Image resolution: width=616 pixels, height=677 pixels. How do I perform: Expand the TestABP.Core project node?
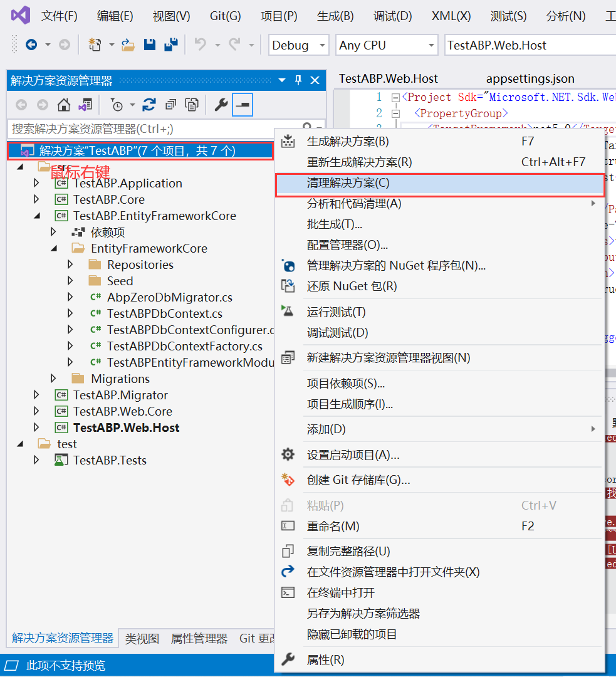(x=37, y=199)
